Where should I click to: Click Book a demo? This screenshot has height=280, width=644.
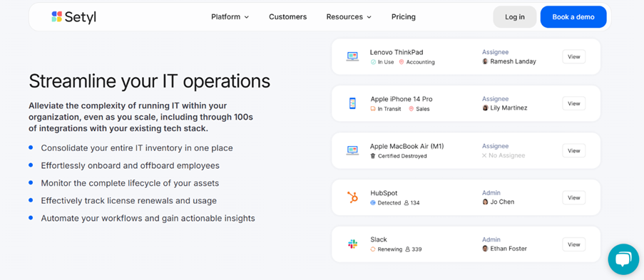pos(573,17)
